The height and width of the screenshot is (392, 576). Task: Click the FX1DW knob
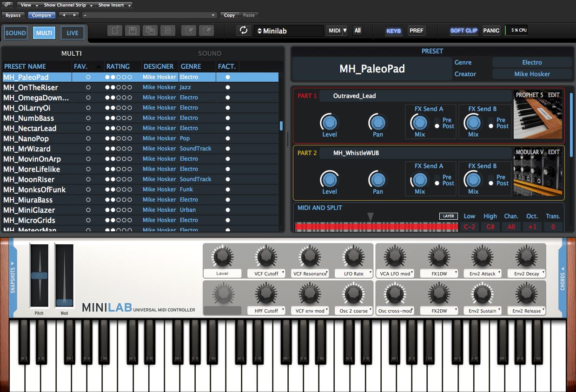[x=438, y=256]
